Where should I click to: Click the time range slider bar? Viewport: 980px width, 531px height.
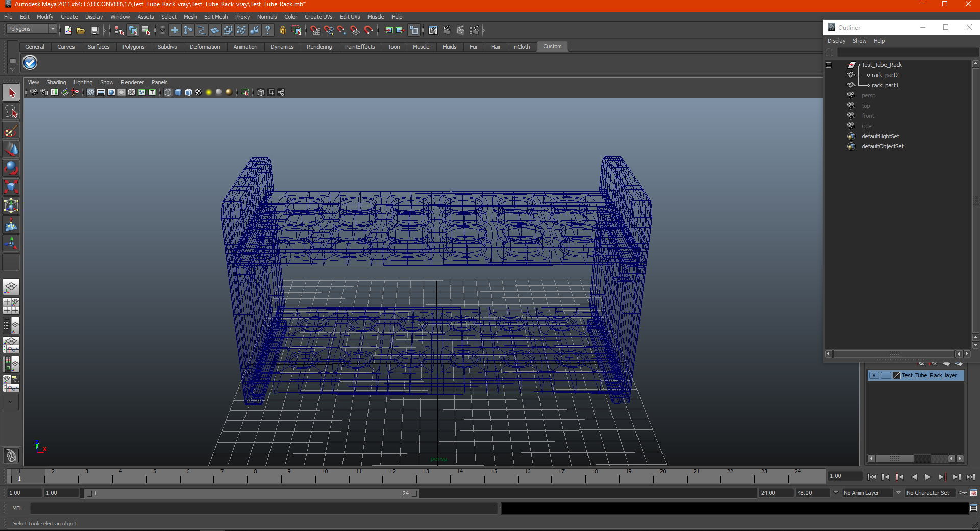click(x=251, y=493)
